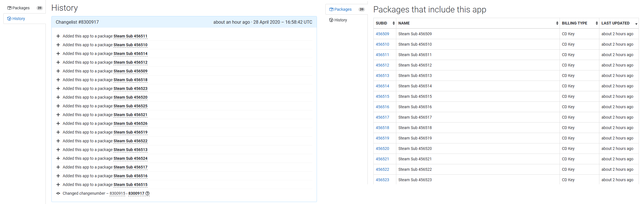
Task: Open SubID 456514 link in table
Action: (x=382, y=86)
